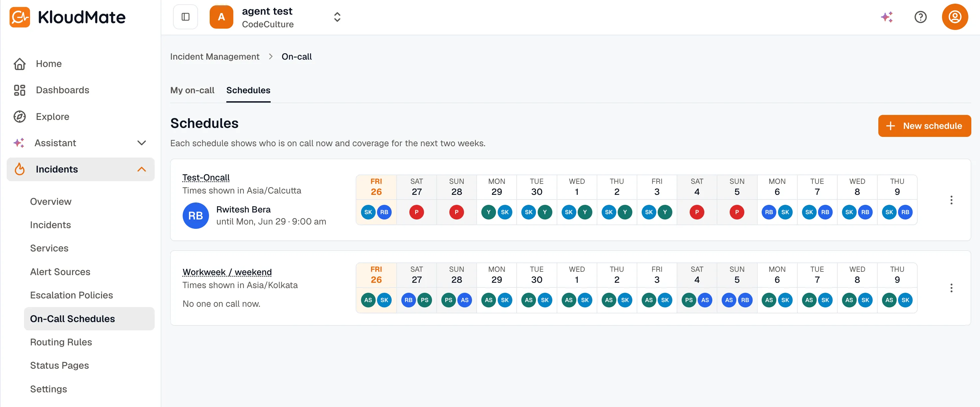980x407 pixels.
Task: Open Escalation Policies in the sidebar
Action: [72, 295]
